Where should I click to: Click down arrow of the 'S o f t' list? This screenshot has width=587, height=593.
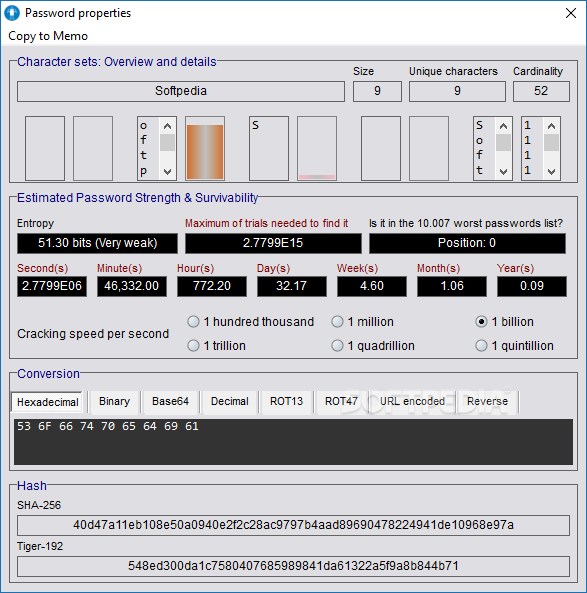click(x=503, y=171)
